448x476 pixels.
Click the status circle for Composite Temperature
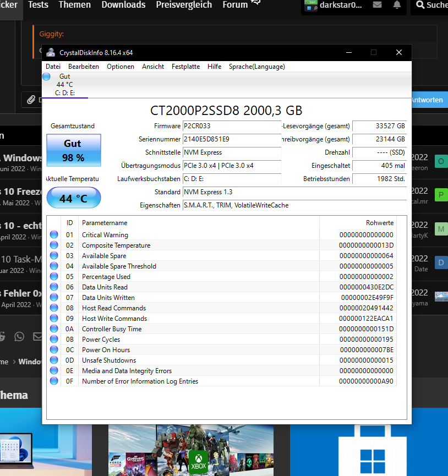[x=54, y=245]
